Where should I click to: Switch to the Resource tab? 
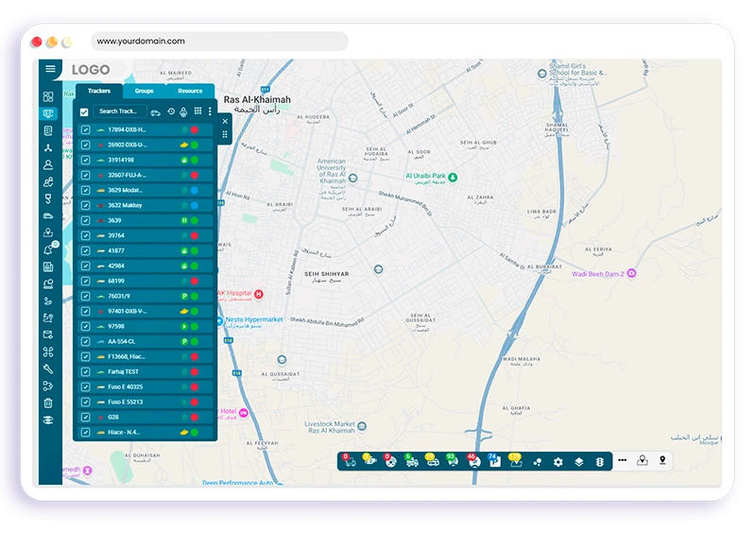coord(190,91)
